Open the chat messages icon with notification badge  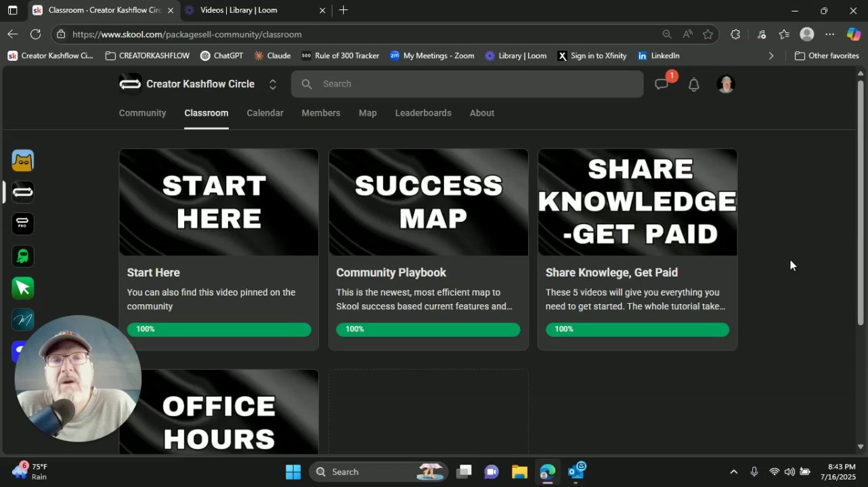tap(661, 83)
